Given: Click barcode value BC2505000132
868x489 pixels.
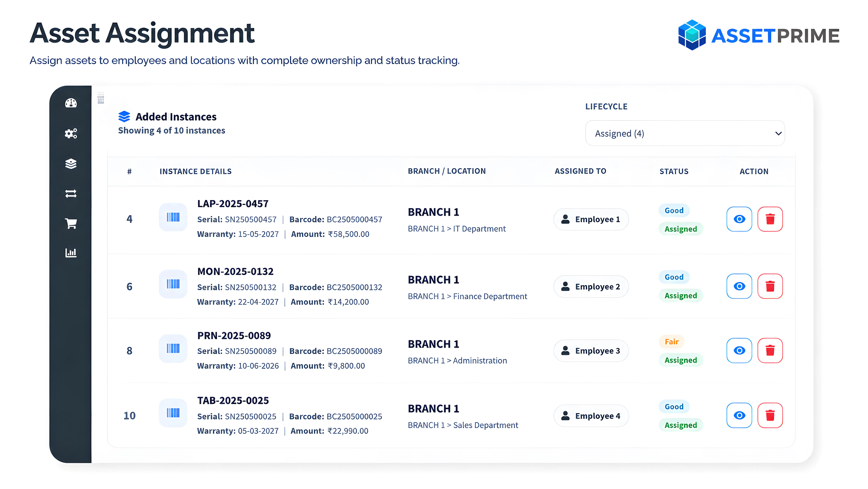Looking at the screenshot, I should (354, 287).
